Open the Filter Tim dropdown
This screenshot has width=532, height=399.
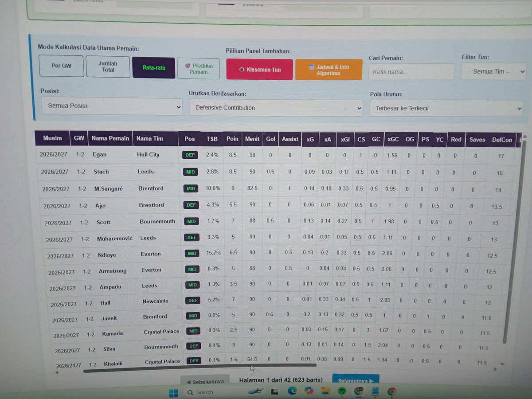pyautogui.click(x=494, y=71)
